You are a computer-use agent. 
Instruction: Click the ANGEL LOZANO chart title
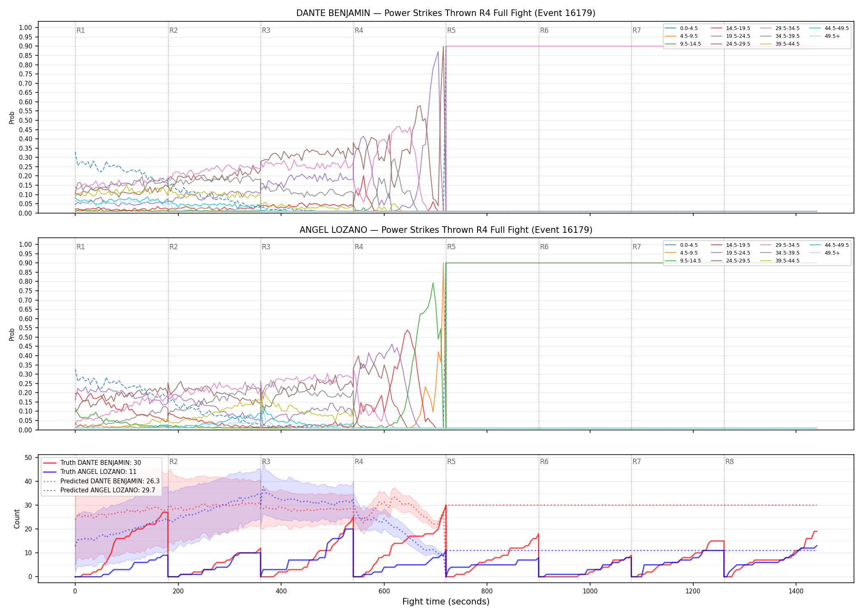point(446,230)
